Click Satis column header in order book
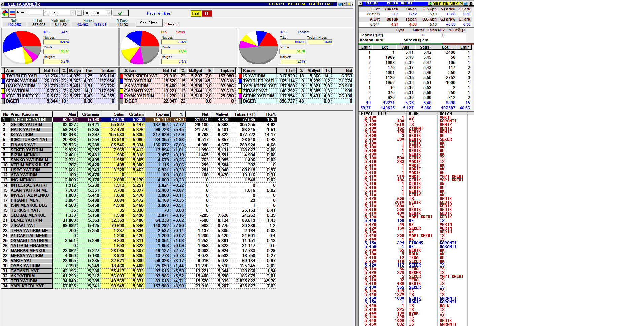Viewport: 644px width, 326px height. point(424,47)
